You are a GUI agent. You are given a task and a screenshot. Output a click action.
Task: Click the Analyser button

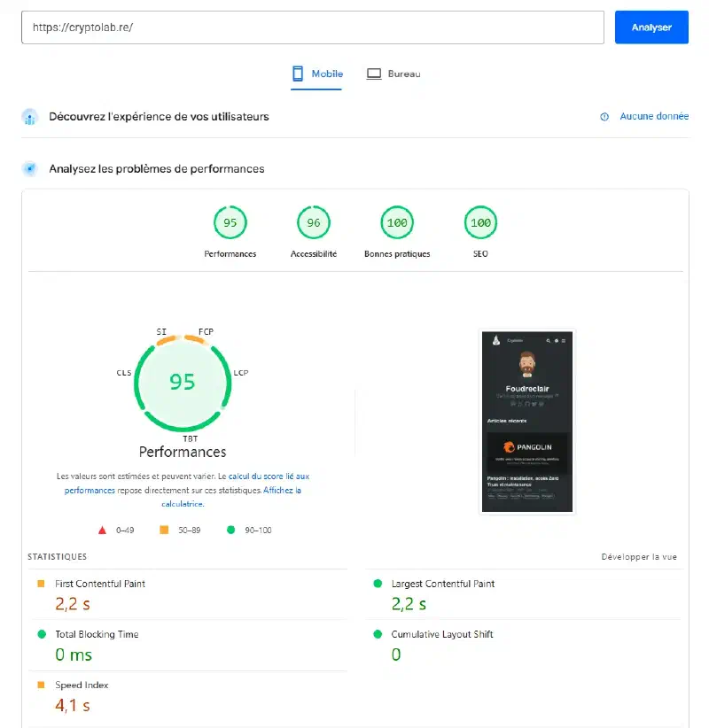(x=651, y=27)
